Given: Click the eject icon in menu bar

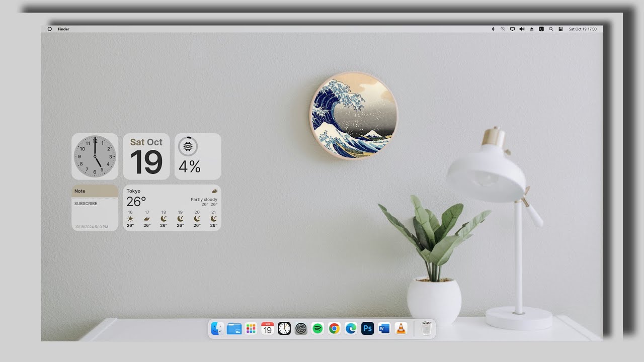Looking at the screenshot, I should coord(532,29).
